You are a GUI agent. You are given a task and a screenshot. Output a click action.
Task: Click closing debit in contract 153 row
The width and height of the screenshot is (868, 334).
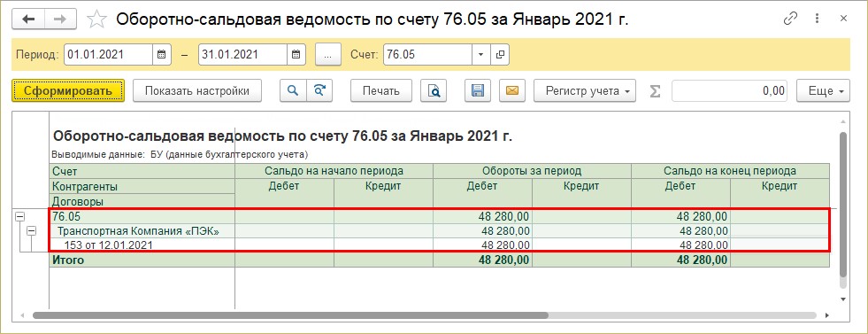[x=680, y=245]
